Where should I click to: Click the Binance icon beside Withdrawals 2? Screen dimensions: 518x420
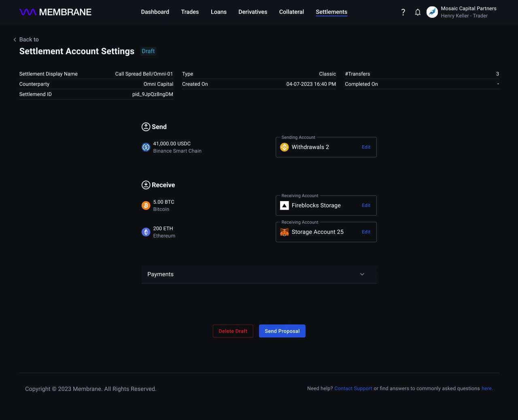pyautogui.click(x=284, y=147)
